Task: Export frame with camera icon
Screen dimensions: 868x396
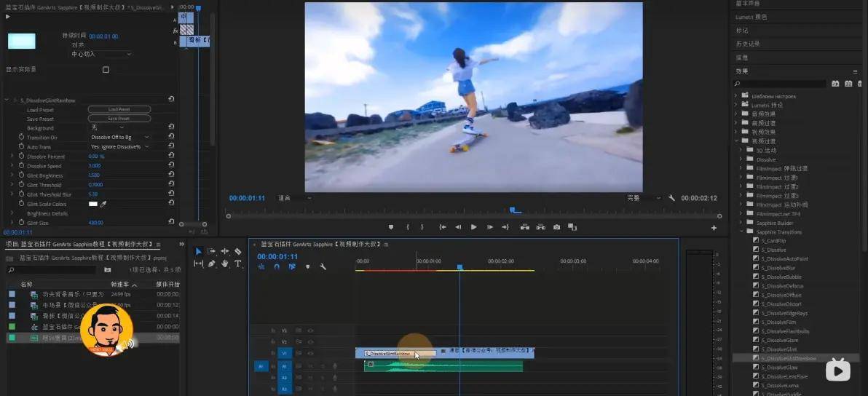Action: [x=556, y=227]
